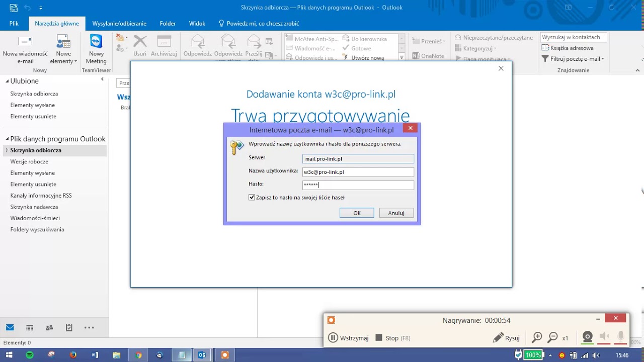
Task: Open the Wersje robocze folder
Action: point(29,162)
